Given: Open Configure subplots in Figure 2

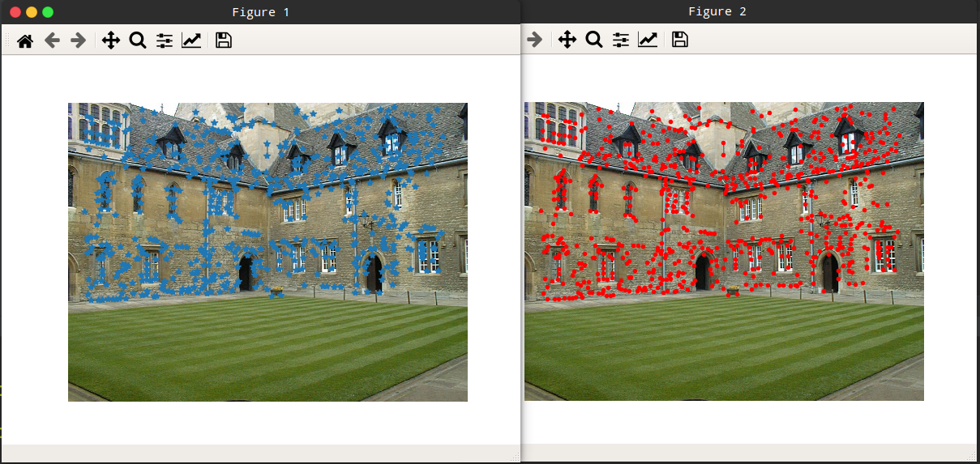Looking at the screenshot, I should [621, 40].
